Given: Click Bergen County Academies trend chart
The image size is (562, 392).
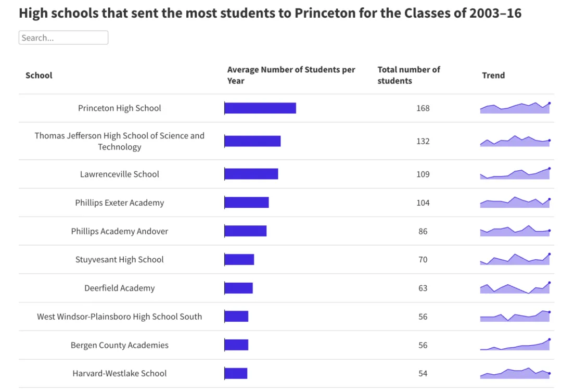Looking at the screenshot, I should [514, 344].
